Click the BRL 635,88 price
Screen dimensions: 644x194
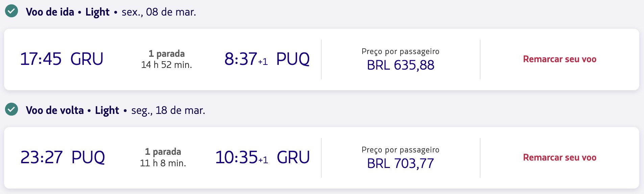pos(401,65)
